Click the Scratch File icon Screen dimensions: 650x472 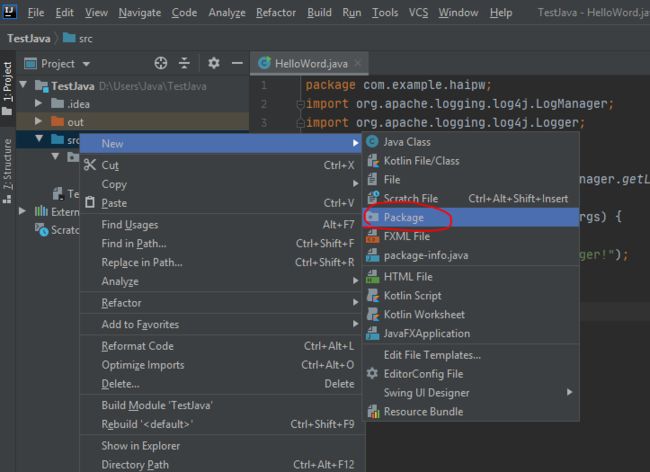(373, 198)
